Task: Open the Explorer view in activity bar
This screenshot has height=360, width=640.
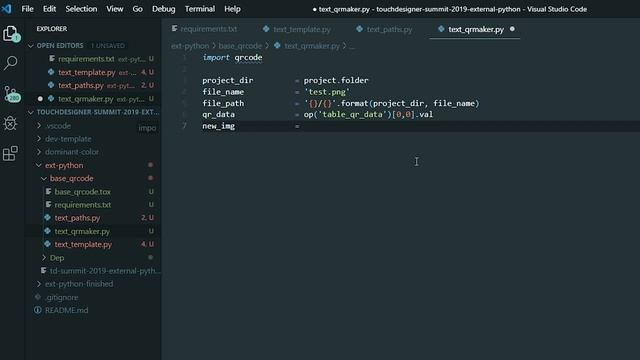Action: tap(11, 34)
